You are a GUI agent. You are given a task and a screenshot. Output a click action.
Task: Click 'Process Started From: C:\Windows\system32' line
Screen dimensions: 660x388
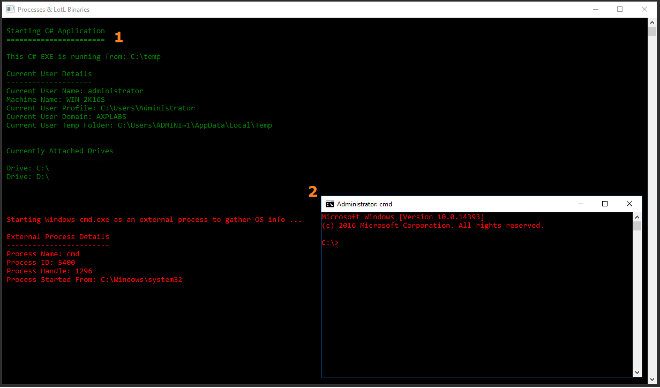[x=94, y=280]
